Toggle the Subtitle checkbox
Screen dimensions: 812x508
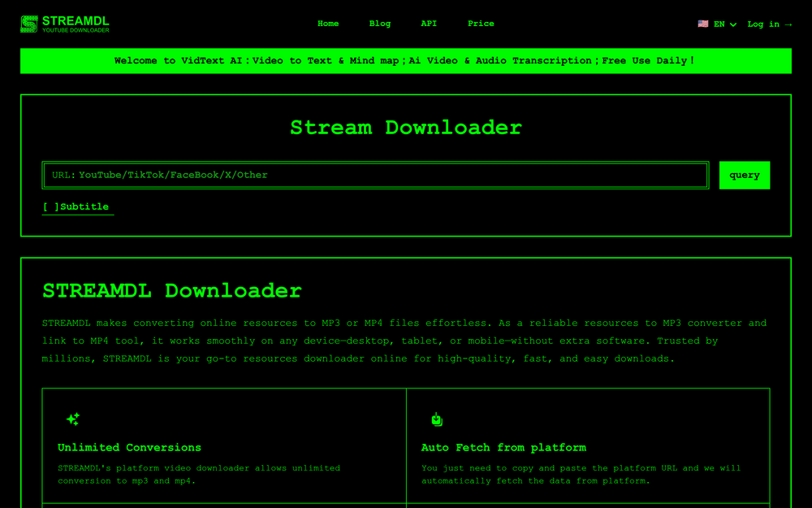pyautogui.click(x=76, y=206)
